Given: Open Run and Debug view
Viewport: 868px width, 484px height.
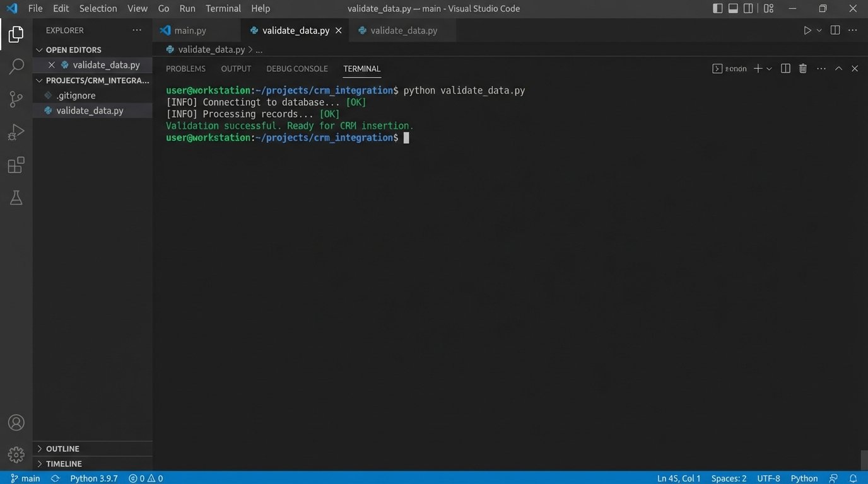Looking at the screenshot, I should click(16, 132).
